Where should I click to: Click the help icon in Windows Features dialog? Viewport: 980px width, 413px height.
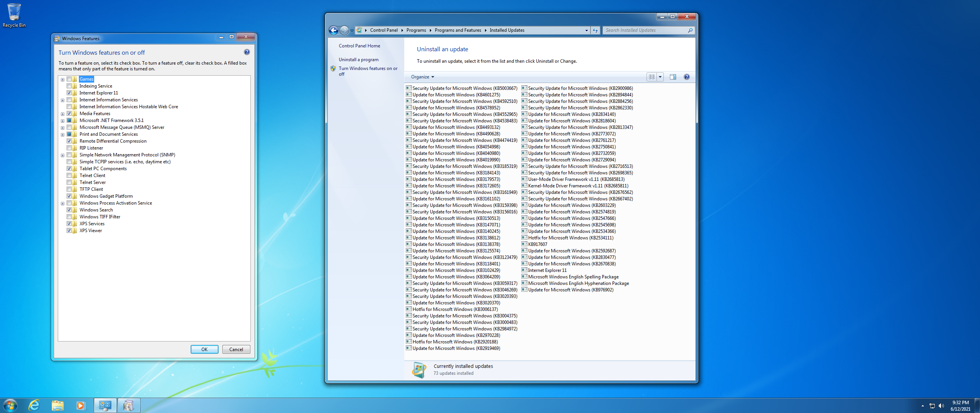(x=247, y=52)
